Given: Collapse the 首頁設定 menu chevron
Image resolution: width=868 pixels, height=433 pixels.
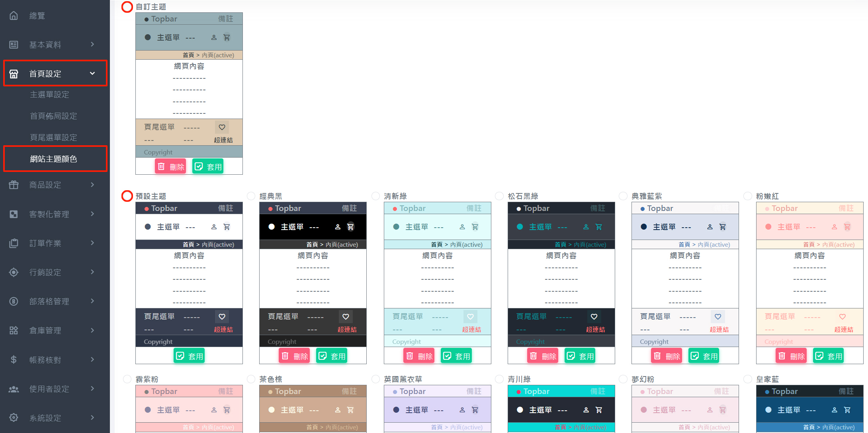Looking at the screenshot, I should 92,73.
